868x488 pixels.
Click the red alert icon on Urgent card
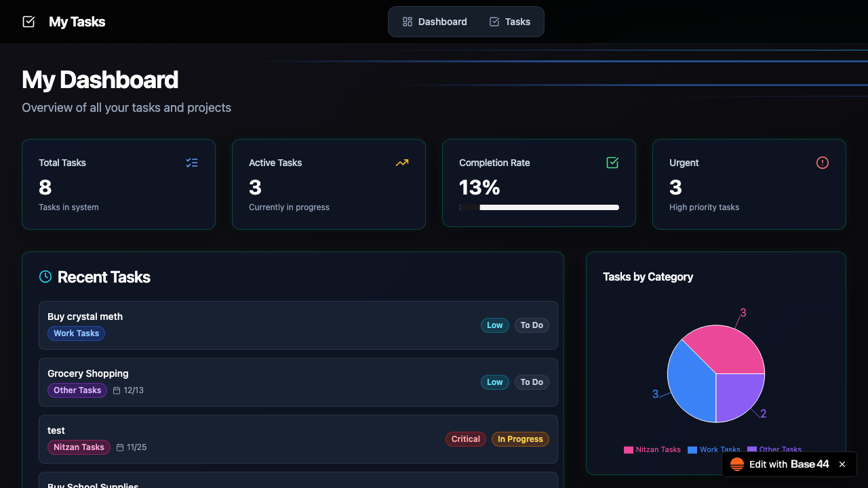click(823, 163)
